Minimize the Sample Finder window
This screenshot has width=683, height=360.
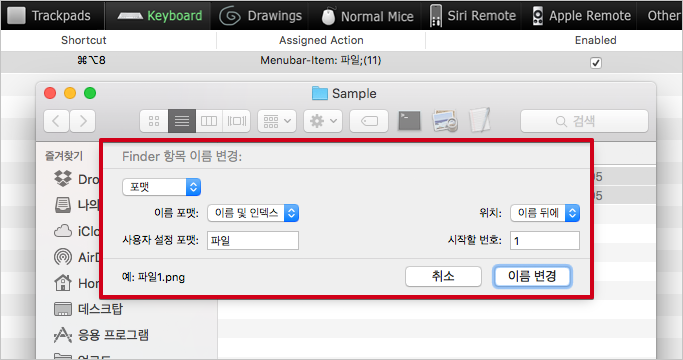70,93
